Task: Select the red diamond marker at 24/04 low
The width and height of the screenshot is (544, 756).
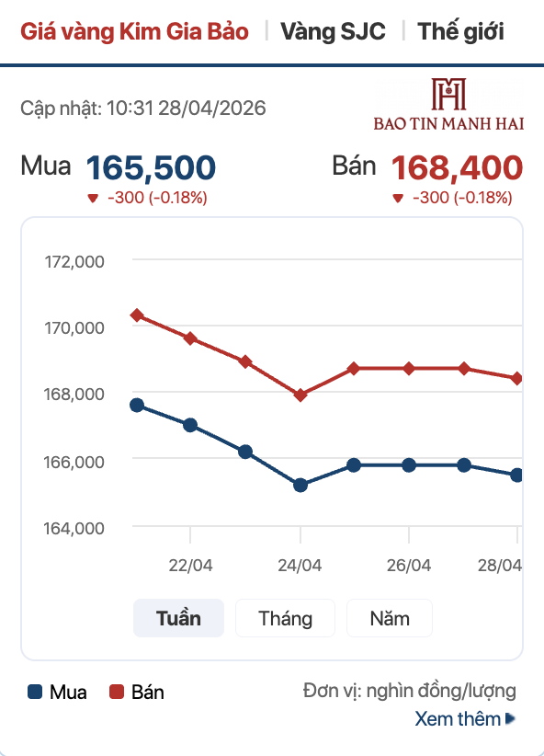Action: 299,394
